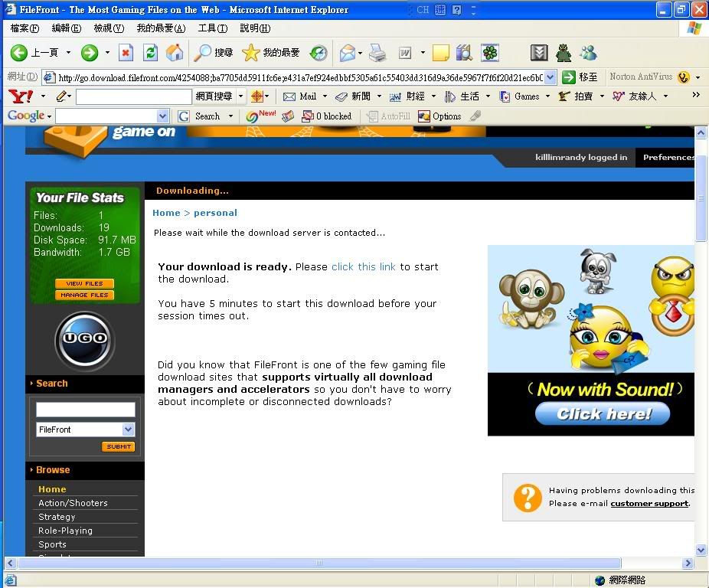
Task: Stop loading the page with the Stop icon
Action: [x=126, y=53]
